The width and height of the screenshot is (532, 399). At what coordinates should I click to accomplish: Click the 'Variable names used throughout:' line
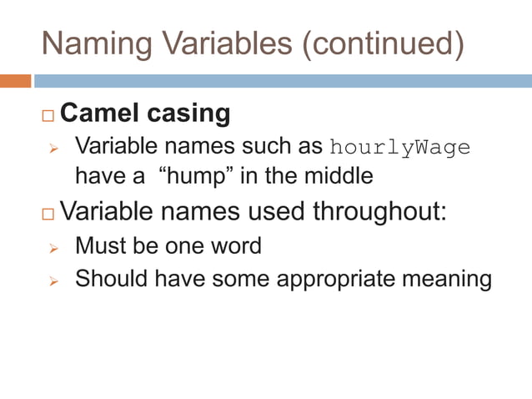(x=254, y=211)
